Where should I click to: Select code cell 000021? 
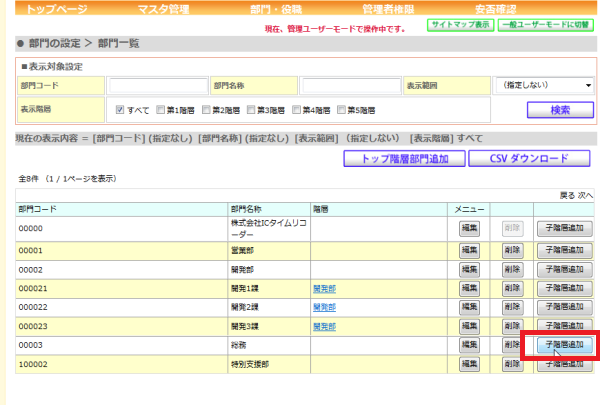pos(122,289)
